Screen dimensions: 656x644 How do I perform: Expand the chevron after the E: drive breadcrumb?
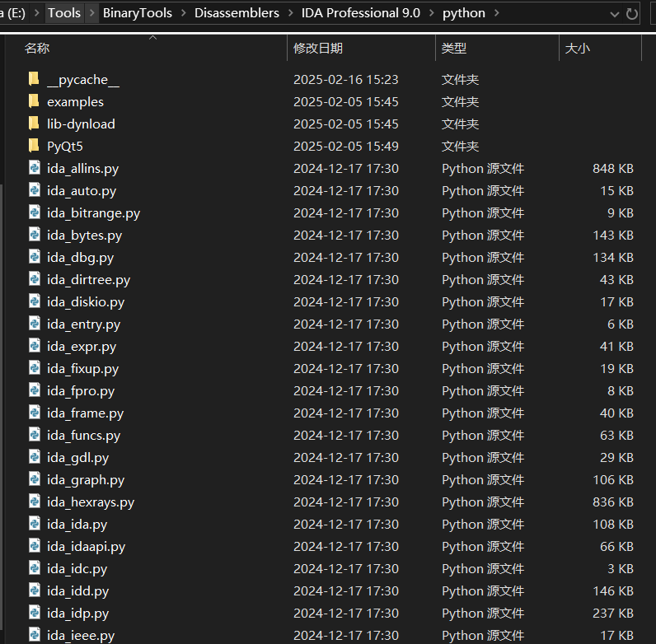(37, 13)
